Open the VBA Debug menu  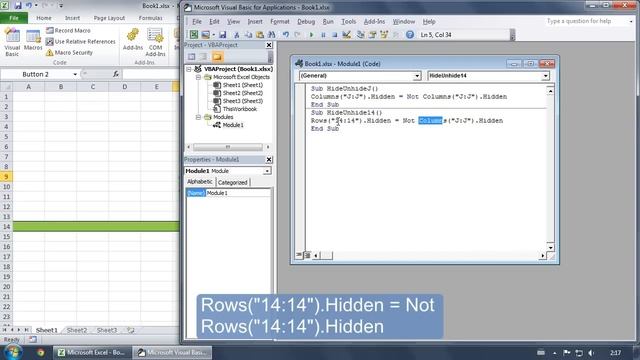(x=306, y=22)
